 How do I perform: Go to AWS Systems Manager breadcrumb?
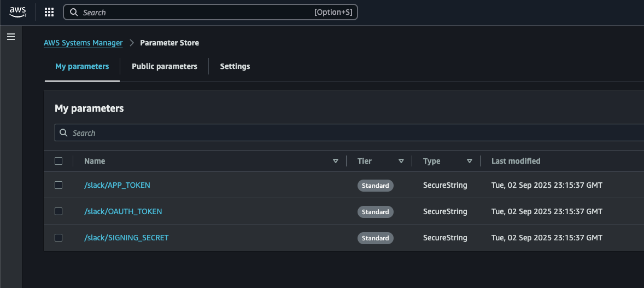point(83,43)
